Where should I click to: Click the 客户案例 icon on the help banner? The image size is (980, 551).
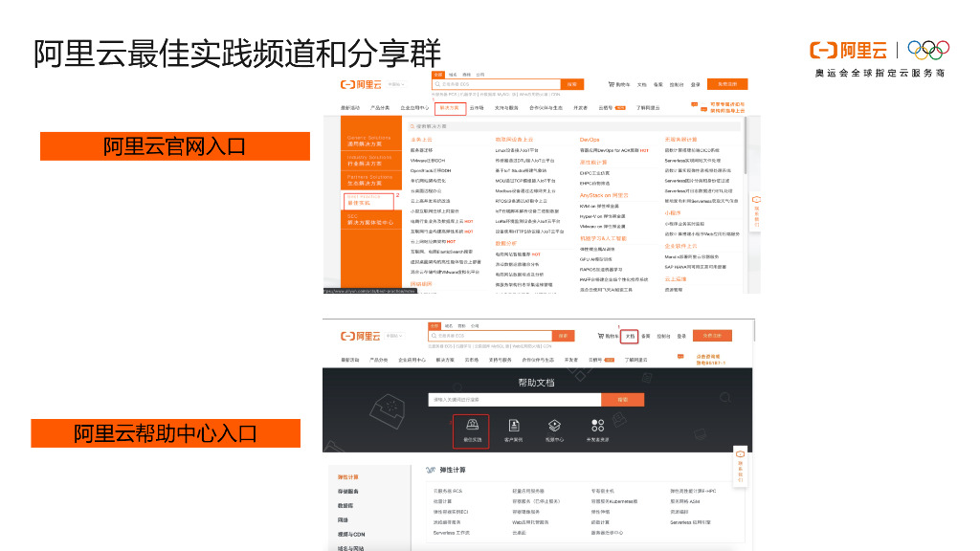tap(514, 426)
